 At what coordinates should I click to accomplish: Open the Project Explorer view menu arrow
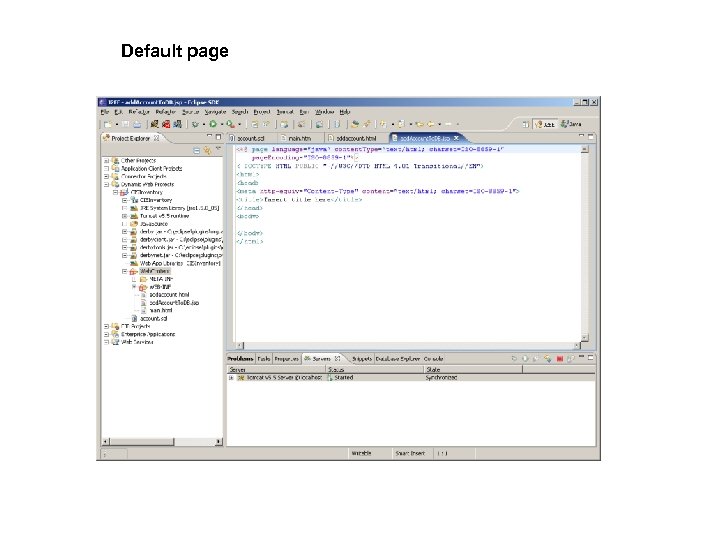[218, 149]
